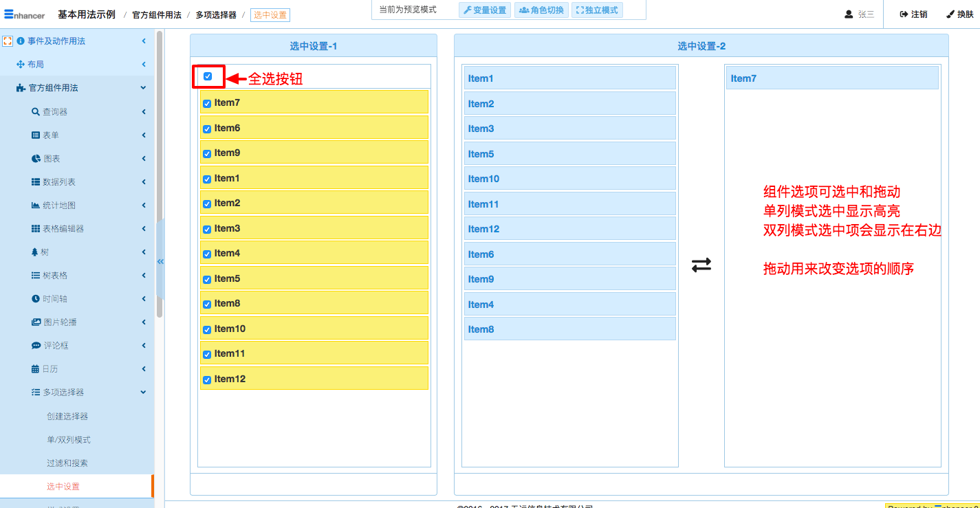Toggle the Item12 checkbox

coord(207,379)
